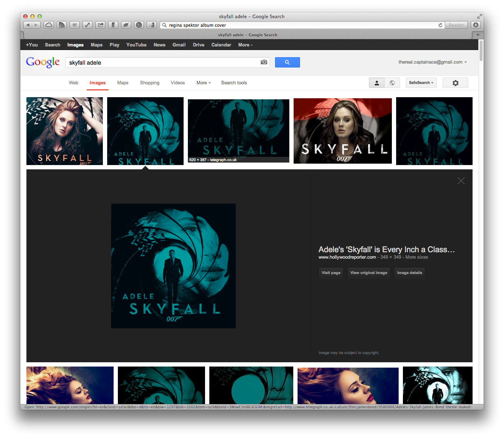
Task: Toggle global results globe icon
Action: pos(392,83)
